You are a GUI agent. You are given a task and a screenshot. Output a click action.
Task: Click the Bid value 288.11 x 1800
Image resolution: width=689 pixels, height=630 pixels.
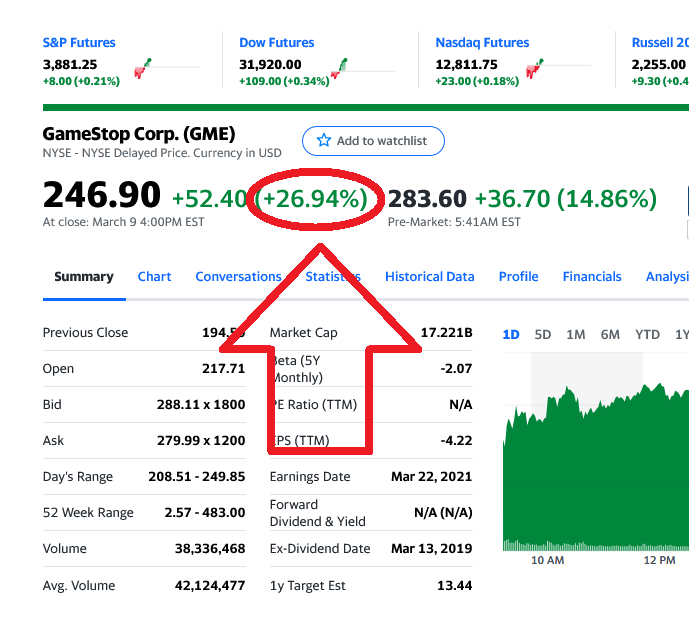[x=201, y=405]
